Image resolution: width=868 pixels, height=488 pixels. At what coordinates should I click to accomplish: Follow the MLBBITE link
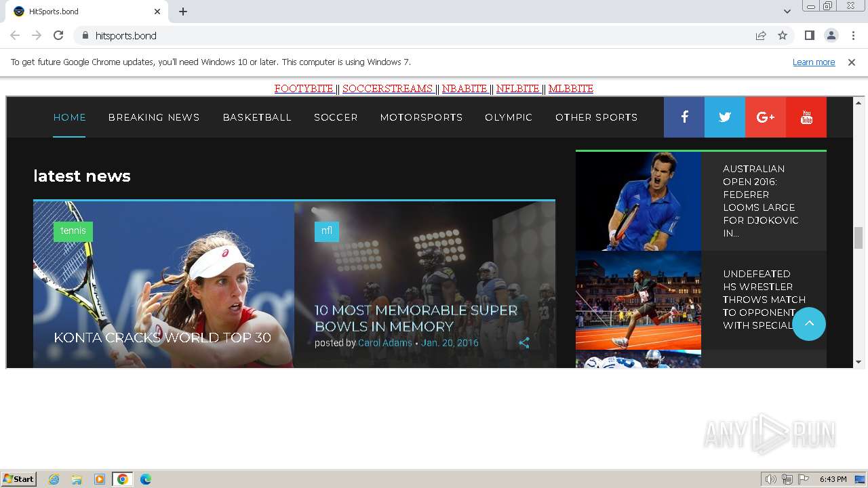click(x=571, y=89)
